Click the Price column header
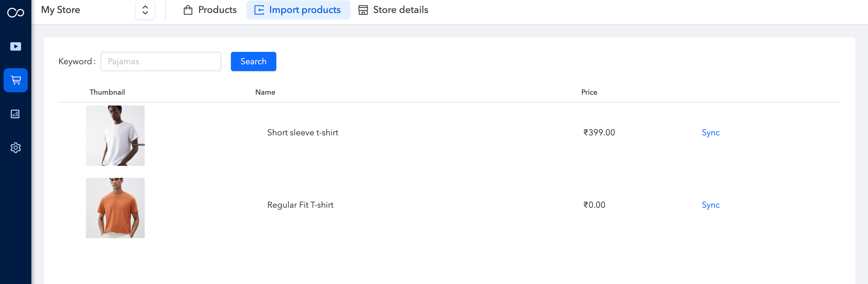The image size is (868, 284). tap(589, 92)
